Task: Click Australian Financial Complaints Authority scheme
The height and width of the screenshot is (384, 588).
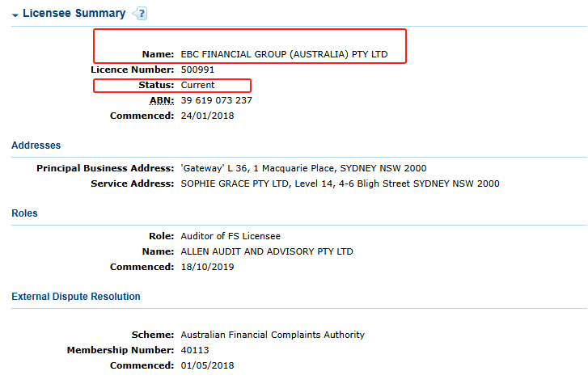Action: [x=273, y=335]
